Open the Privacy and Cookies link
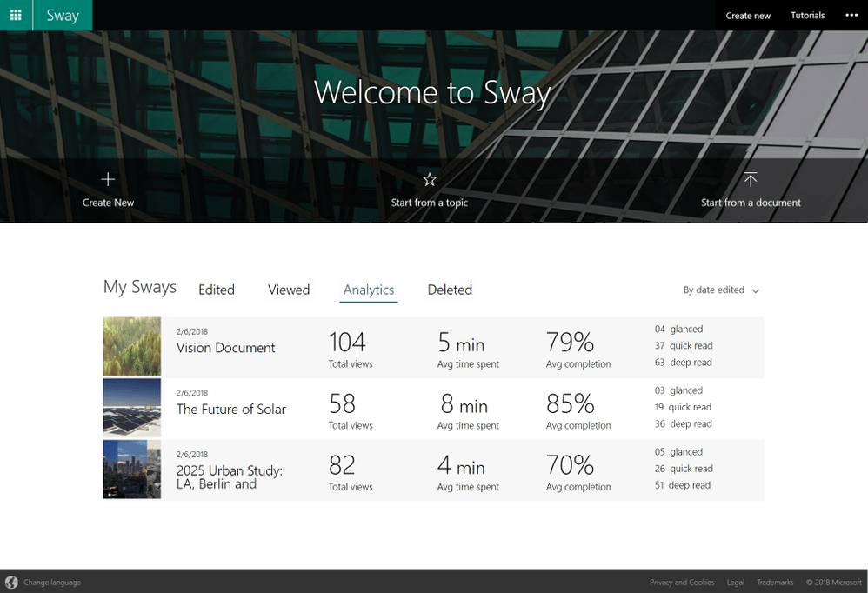868x593 pixels. click(x=682, y=583)
